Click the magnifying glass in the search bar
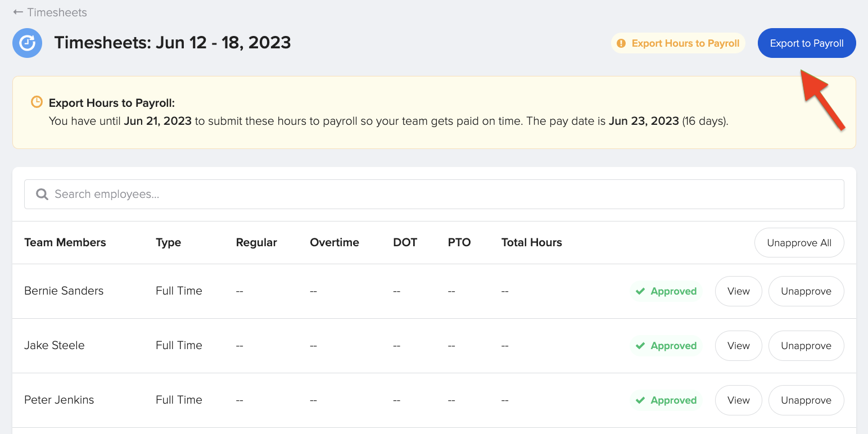The width and height of the screenshot is (868, 434). click(42, 194)
